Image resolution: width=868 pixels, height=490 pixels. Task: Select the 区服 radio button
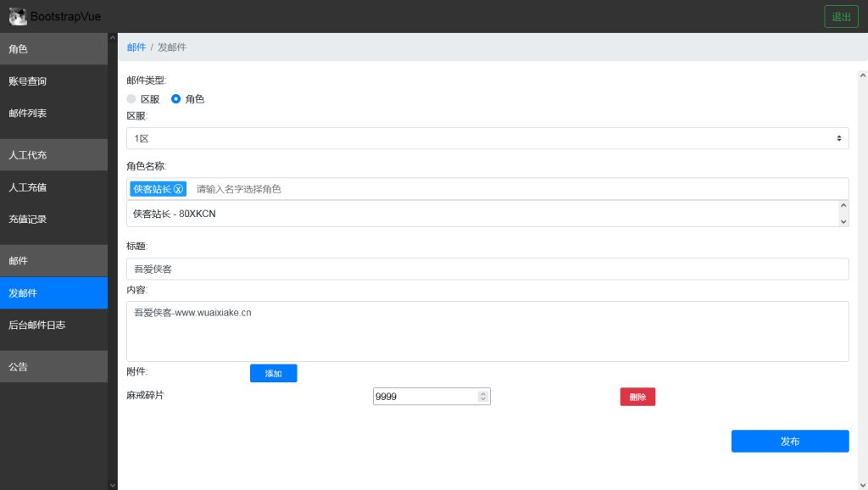131,99
